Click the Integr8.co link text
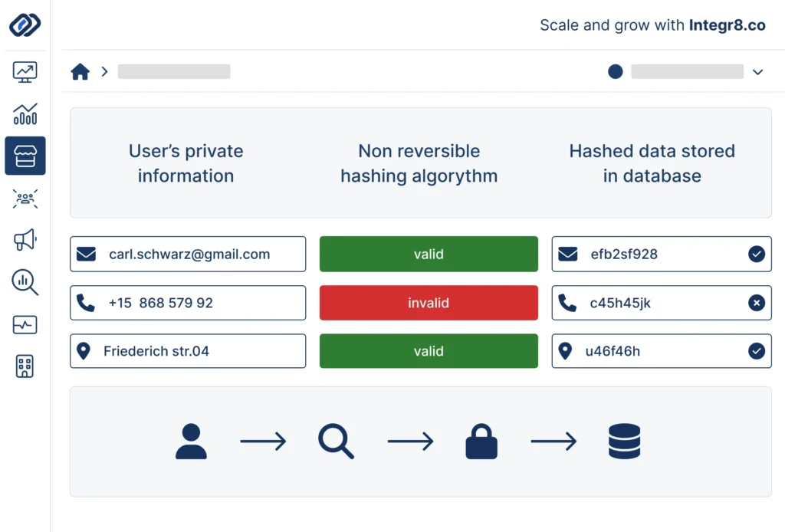The image size is (785, 532). (727, 25)
